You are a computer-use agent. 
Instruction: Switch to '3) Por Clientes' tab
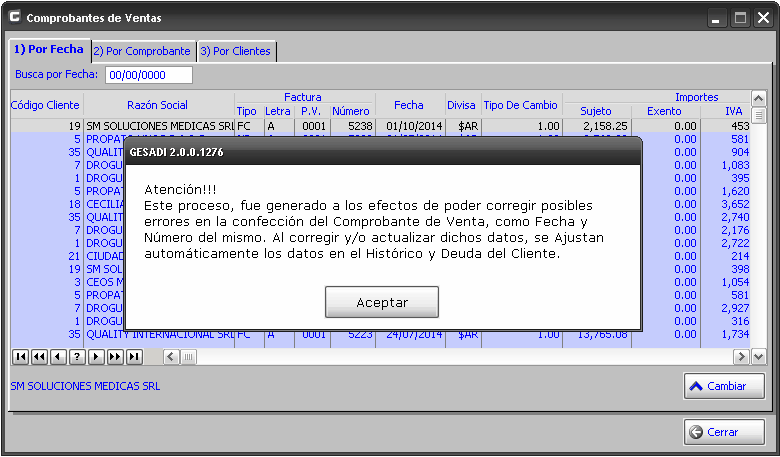pyautogui.click(x=235, y=51)
